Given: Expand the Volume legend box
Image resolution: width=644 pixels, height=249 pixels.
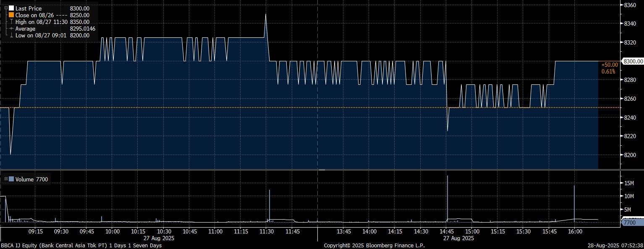Looking at the screenshot, I should pyautogui.click(x=5, y=179).
